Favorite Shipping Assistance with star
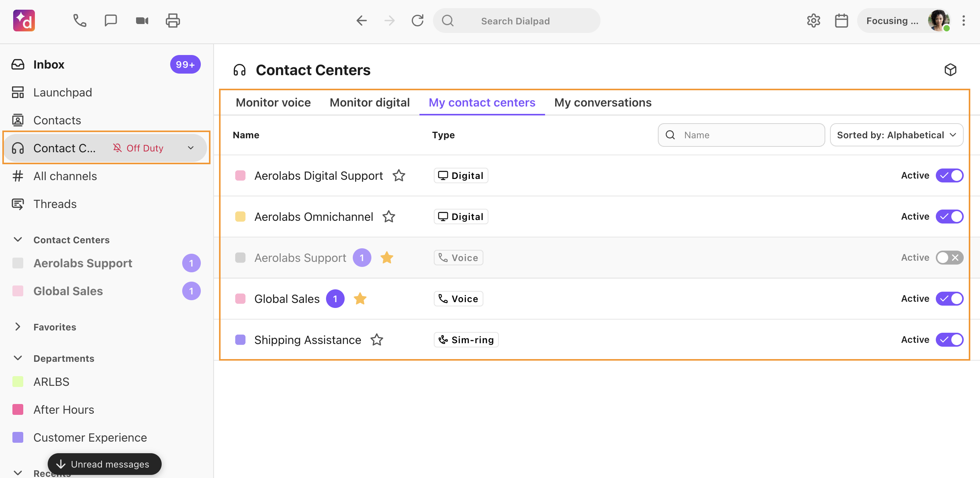 377,340
